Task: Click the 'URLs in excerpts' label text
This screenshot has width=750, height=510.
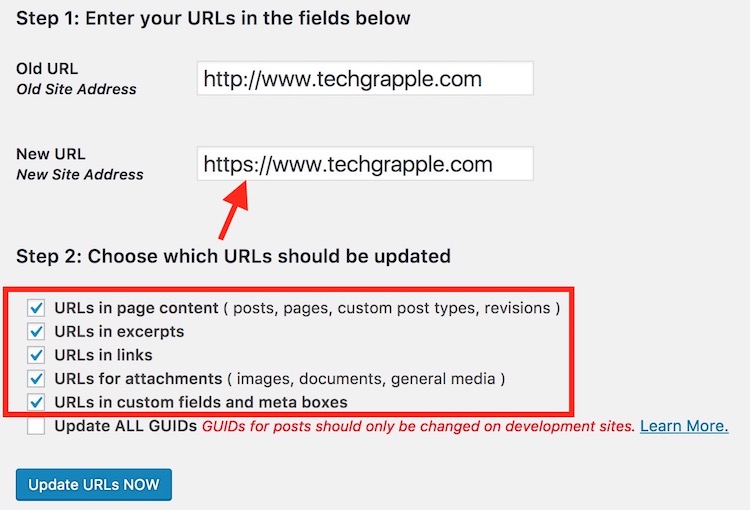Action: coord(120,331)
